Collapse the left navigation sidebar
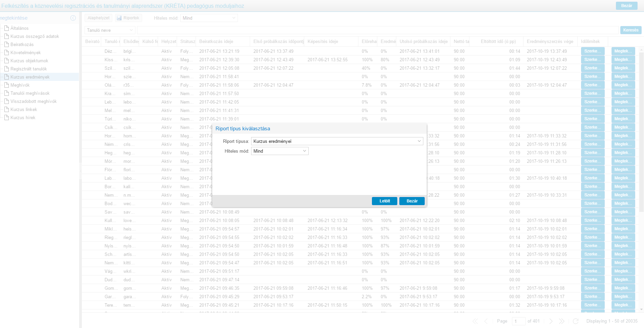Screen dimensions: 644x328 [73, 18]
